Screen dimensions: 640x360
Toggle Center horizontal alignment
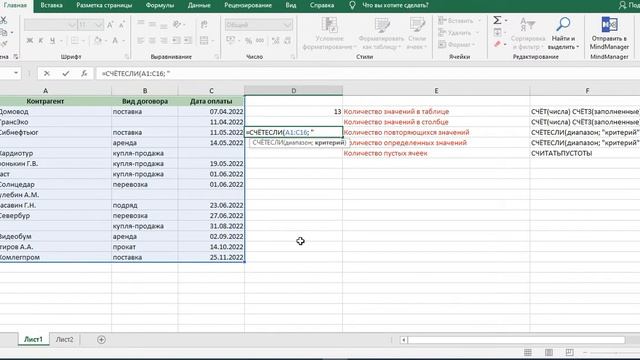click(152, 40)
